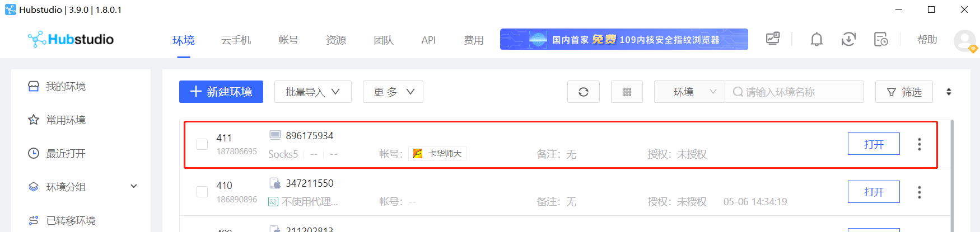Expand the 更多 dropdown
This screenshot has width=980, height=232.
click(x=393, y=92)
